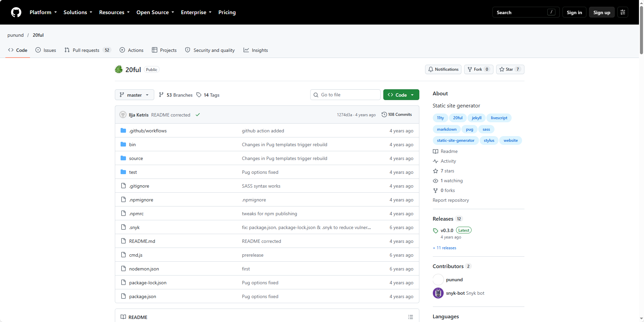This screenshot has width=644, height=322.
Task: Expand the Platform navigation menu
Action: (x=43, y=12)
